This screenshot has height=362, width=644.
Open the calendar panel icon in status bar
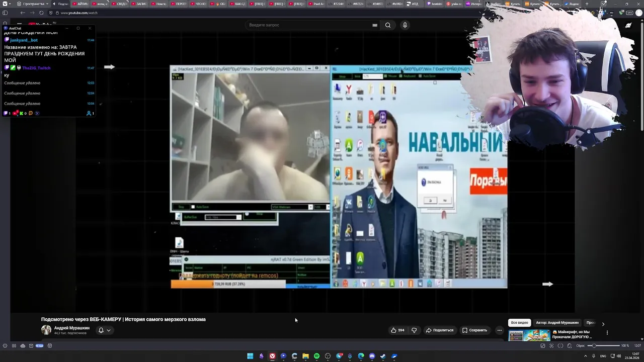click(x=50, y=346)
